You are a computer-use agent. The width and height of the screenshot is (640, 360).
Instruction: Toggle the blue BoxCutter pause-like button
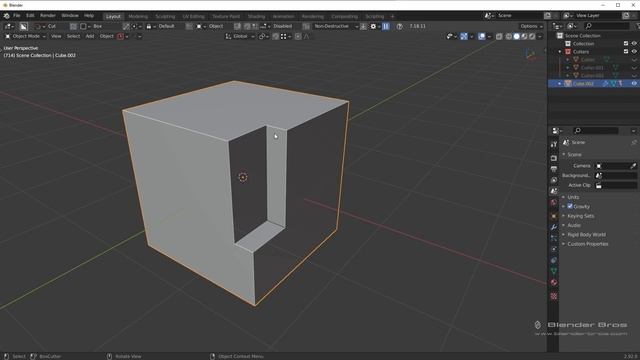tap(386, 26)
